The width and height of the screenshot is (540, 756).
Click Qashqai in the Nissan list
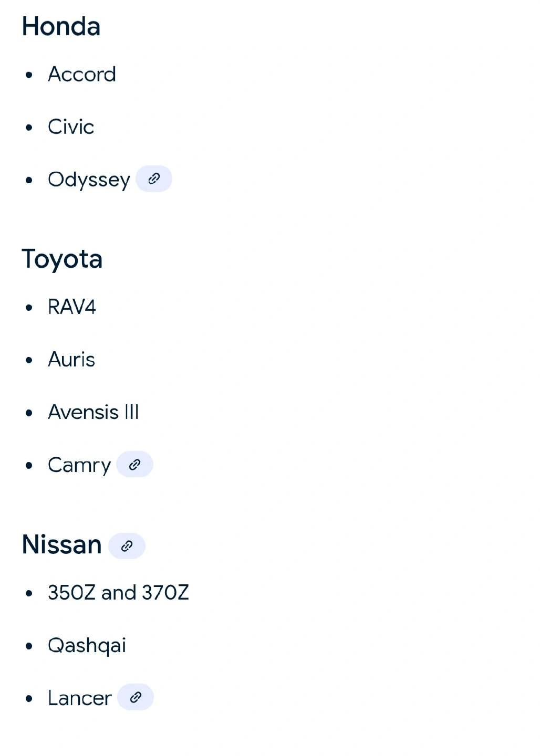coord(87,645)
